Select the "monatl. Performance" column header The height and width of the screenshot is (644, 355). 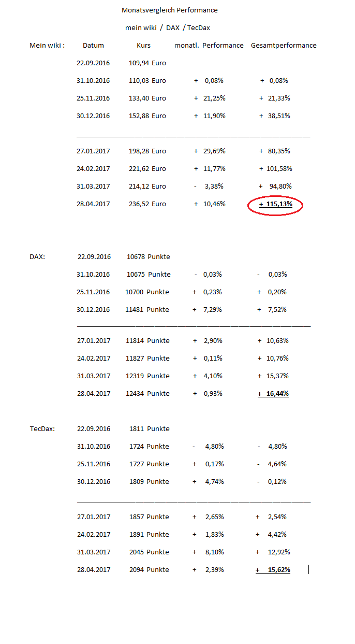(209, 46)
